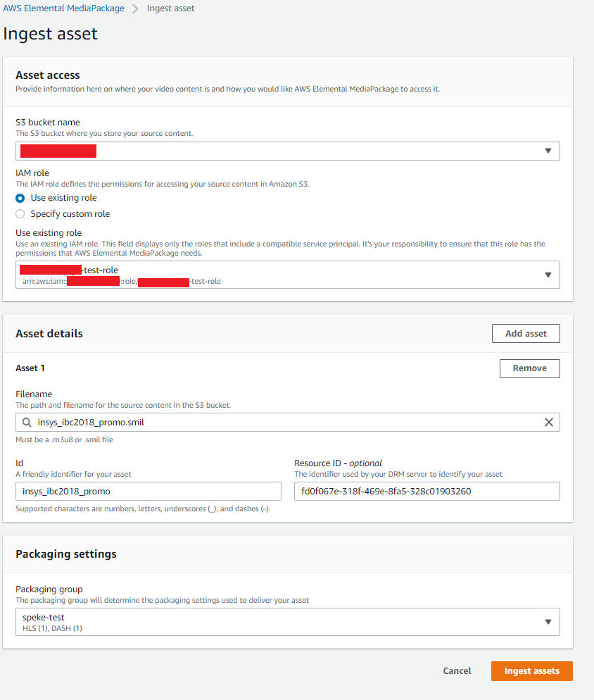Select the Use existing role radio button
The height and width of the screenshot is (700, 594).
[20, 198]
